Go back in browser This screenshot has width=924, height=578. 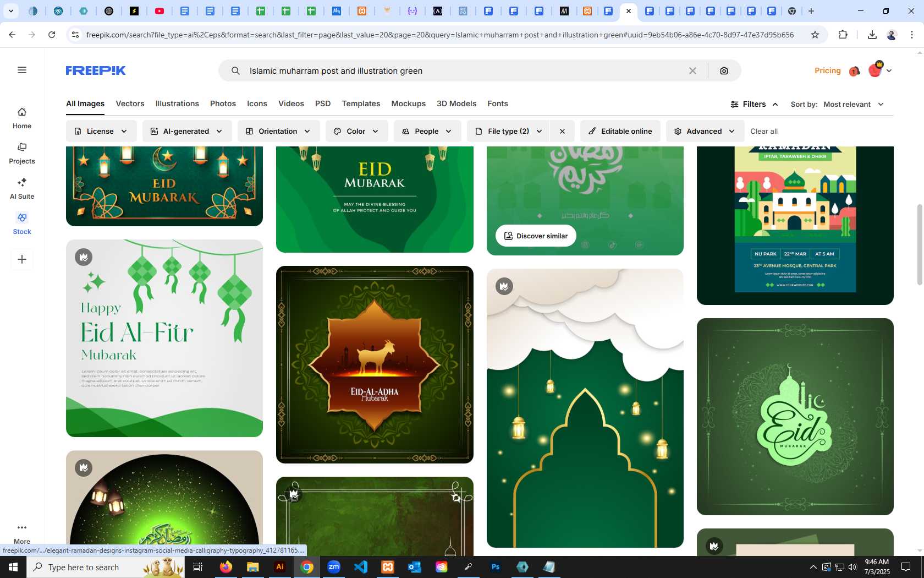coord(12,35)
